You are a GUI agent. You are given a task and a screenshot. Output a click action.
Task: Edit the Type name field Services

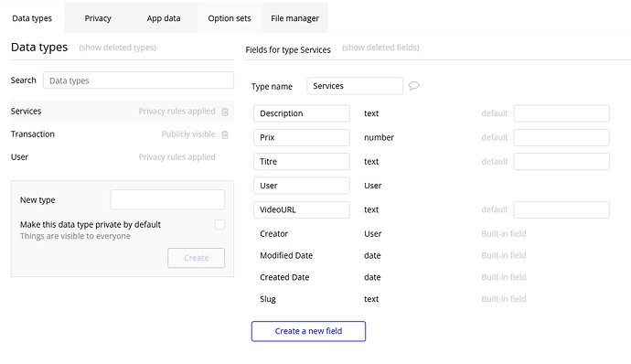(355, 86)
